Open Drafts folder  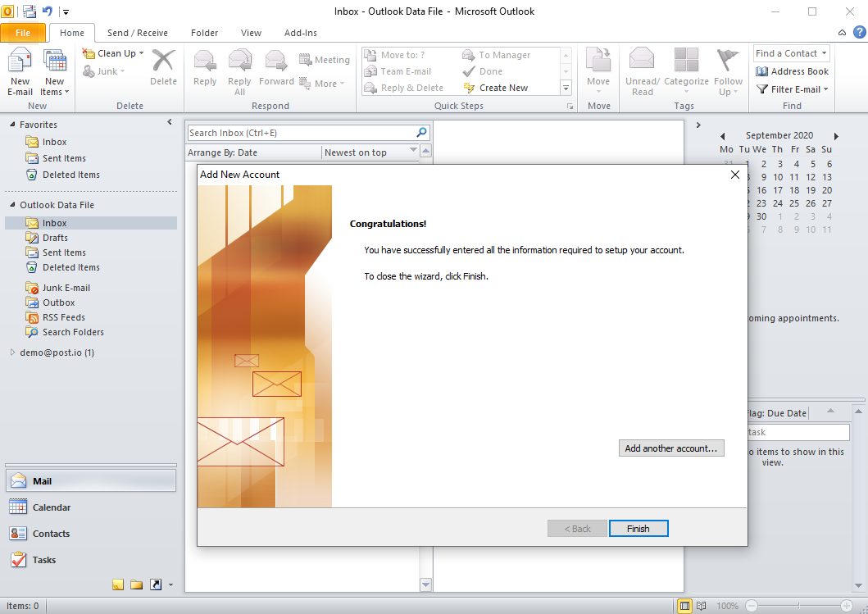tap(55, 238)
